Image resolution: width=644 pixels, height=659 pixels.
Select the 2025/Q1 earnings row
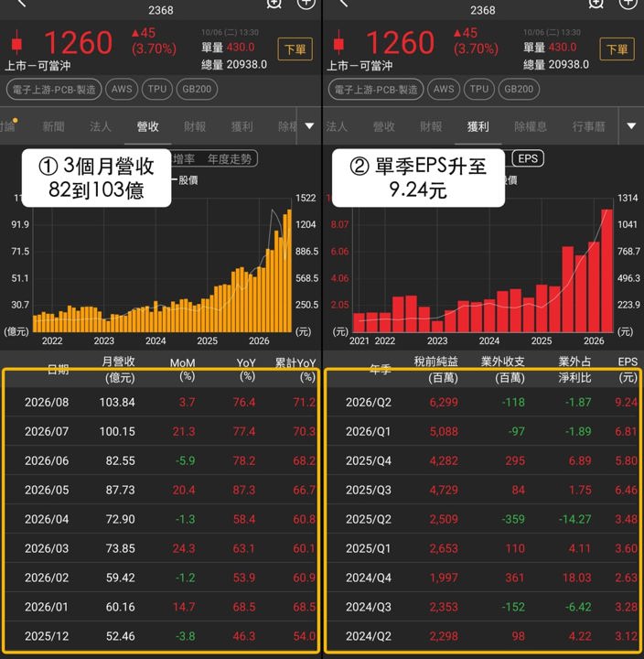coord(483,548)
